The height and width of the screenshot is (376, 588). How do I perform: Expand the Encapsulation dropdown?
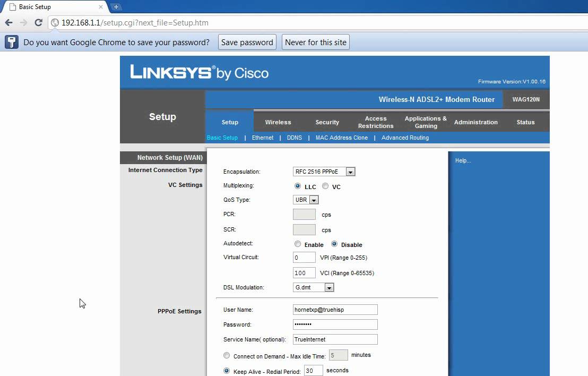[324, 172]
